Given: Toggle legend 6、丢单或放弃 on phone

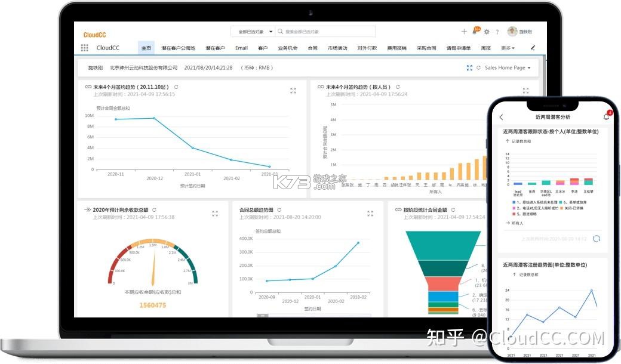Looking at the screenshot, I should tap(573, 202).
